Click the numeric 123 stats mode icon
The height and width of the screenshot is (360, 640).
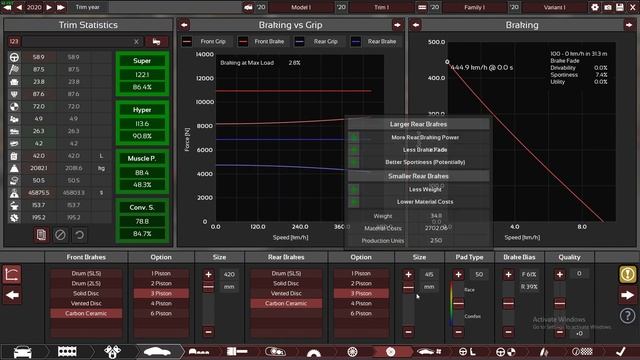14,41
